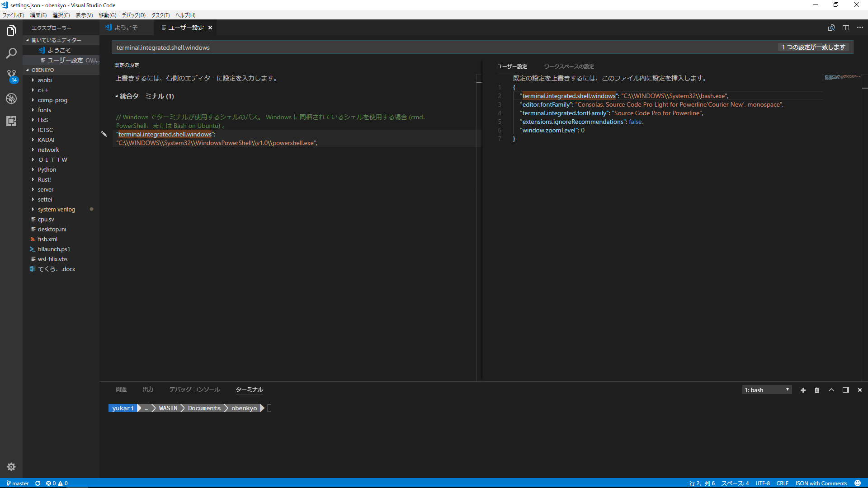The image size is (868, 488).
Task: Switch to the デバッグ コンソール panel tab
Action: coord(194,389)
